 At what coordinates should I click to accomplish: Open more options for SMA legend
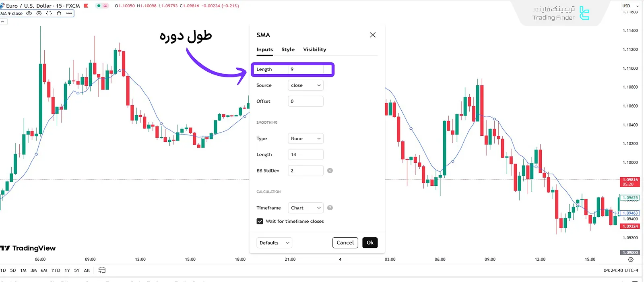click(x=69, y=13)
